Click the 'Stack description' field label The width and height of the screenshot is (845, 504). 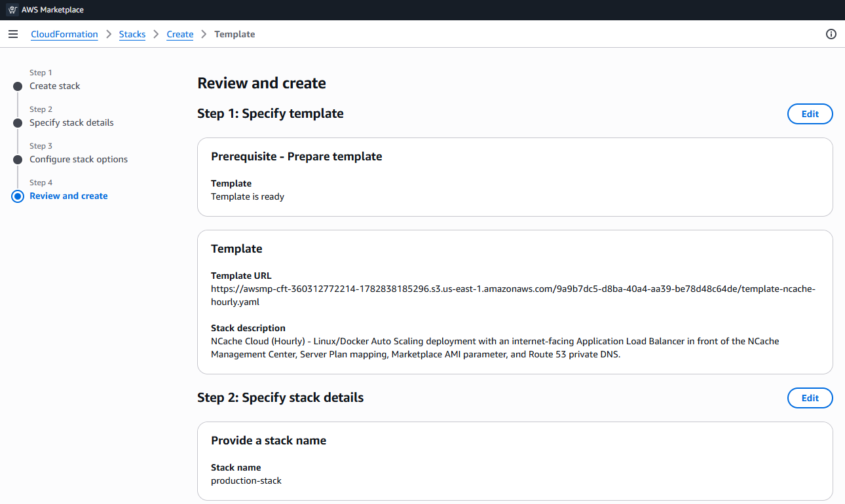248,328
